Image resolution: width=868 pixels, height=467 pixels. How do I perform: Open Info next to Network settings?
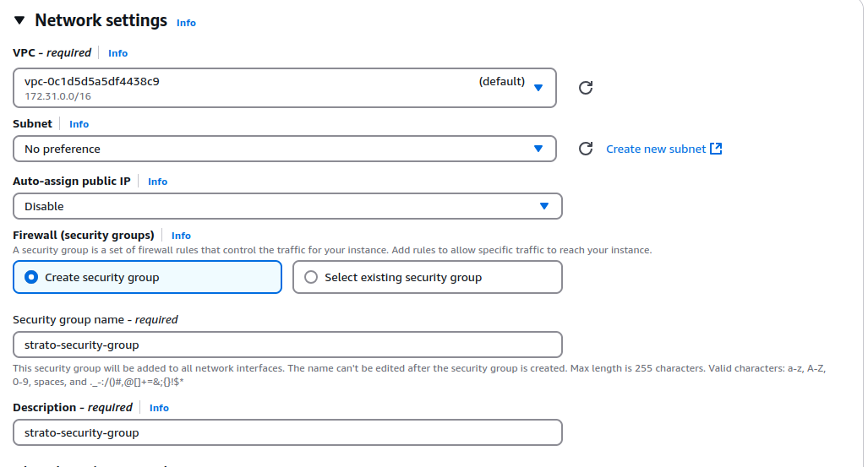point(186,23)
